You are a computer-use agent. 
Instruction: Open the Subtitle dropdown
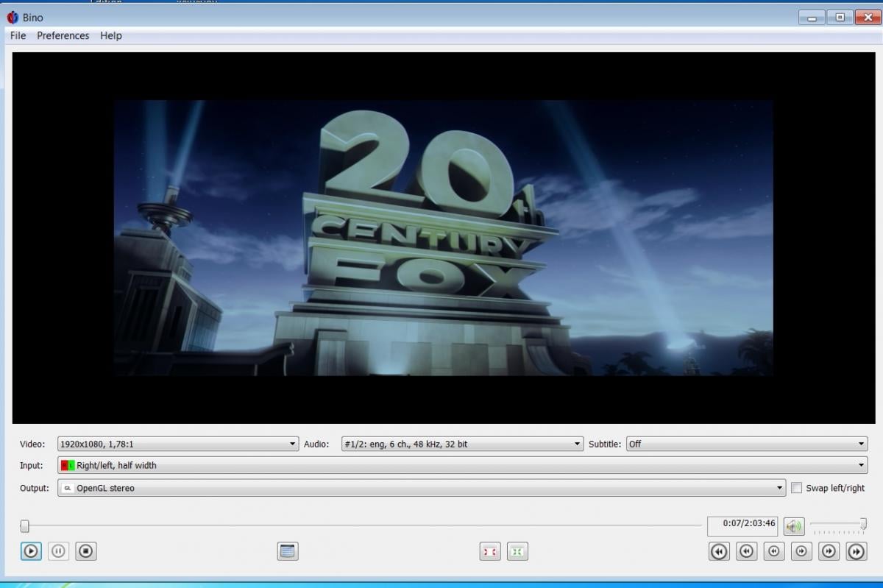click(747, 444)
